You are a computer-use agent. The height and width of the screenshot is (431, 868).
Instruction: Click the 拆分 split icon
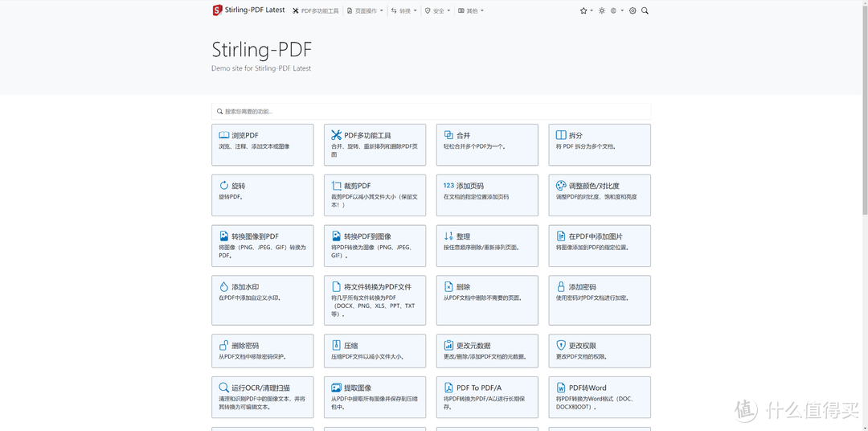pyautogui.click(x=561, y=135)
